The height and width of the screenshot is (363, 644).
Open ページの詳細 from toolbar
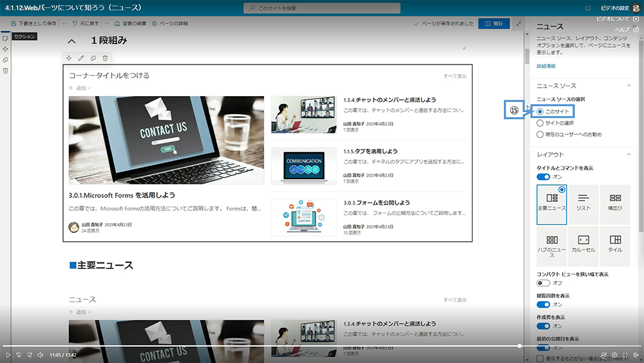pyautogui.click(x=169, y=23)
